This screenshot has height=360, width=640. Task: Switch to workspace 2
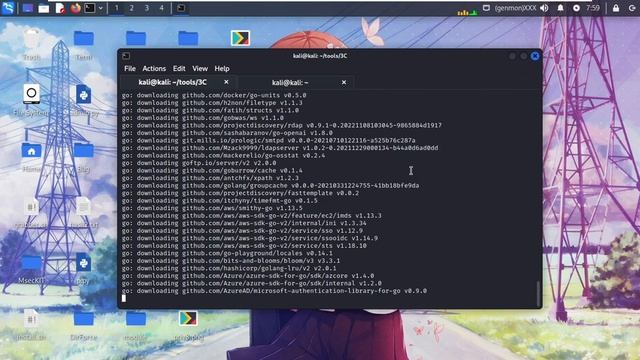point(131,8)
